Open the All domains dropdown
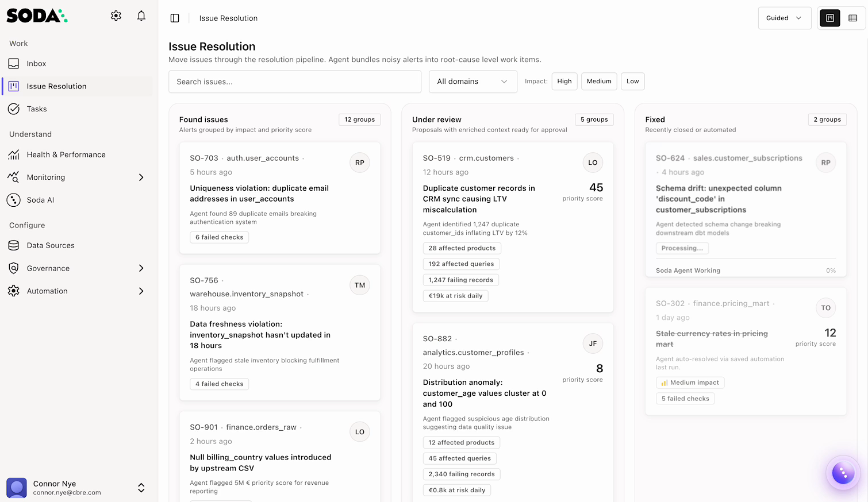868x502 pixels. 473,82
